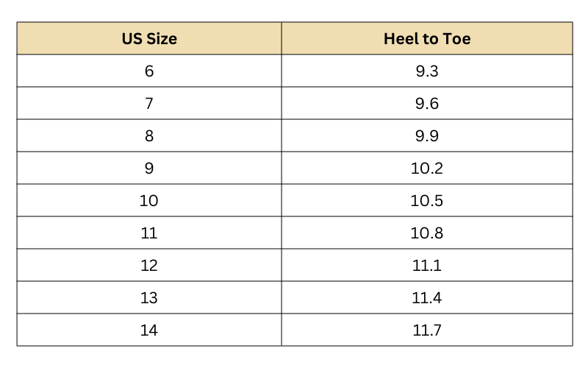Screen dimensions: 588x368
Task: Select the US Size 6 cell
Action: coord(149,71)
